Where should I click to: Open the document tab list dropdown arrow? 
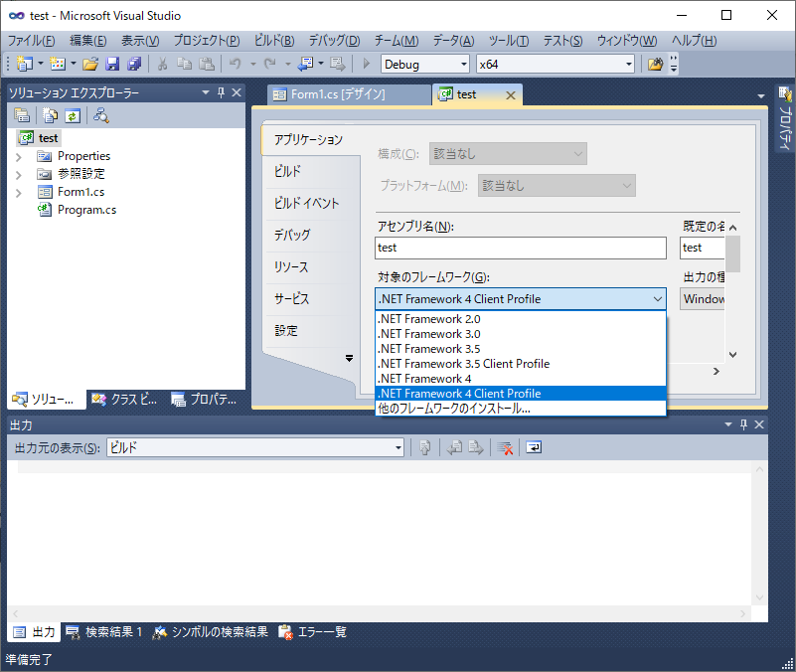pyautogui.click(x=760, y=96)
